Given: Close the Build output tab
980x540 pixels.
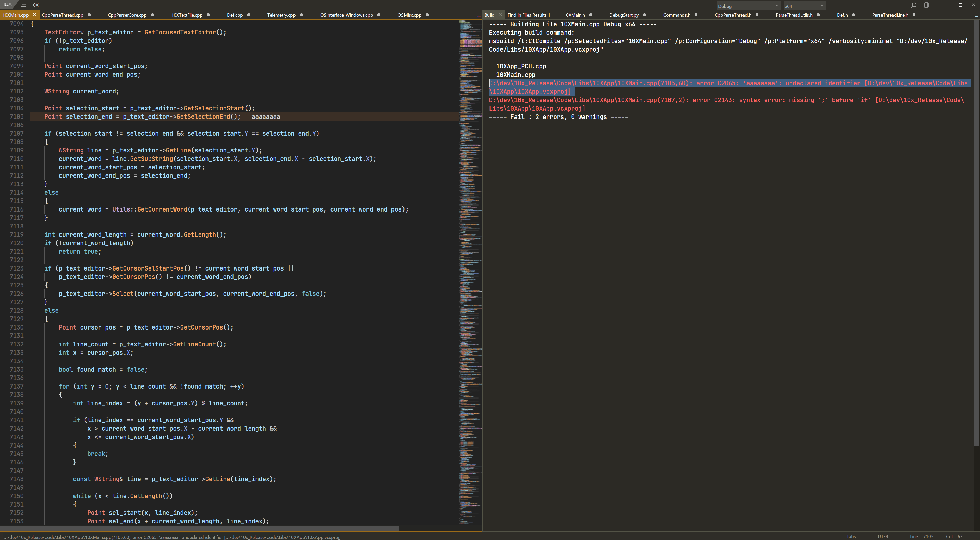Looking at the screenshot, I should 500,15.
